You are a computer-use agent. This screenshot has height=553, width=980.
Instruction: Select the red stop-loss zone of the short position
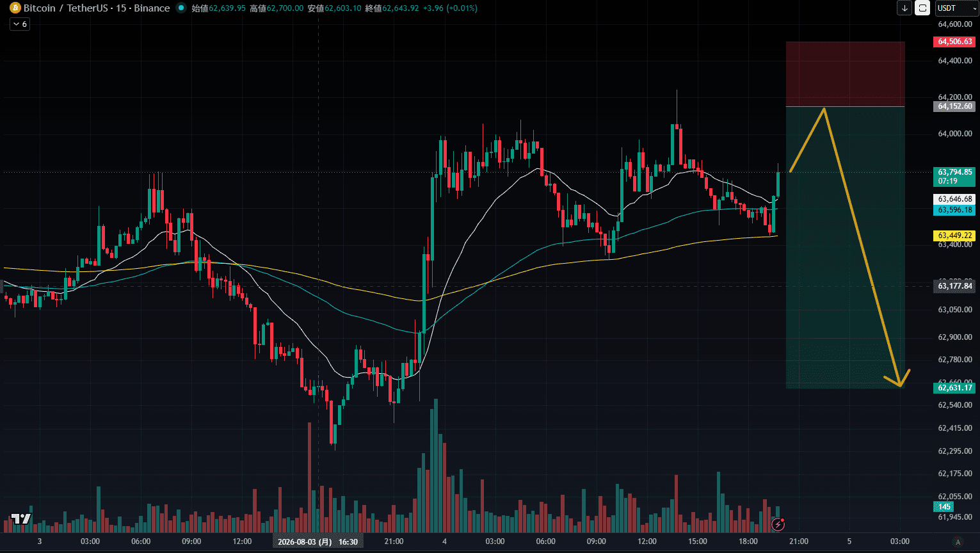click(x=845, y=74)
